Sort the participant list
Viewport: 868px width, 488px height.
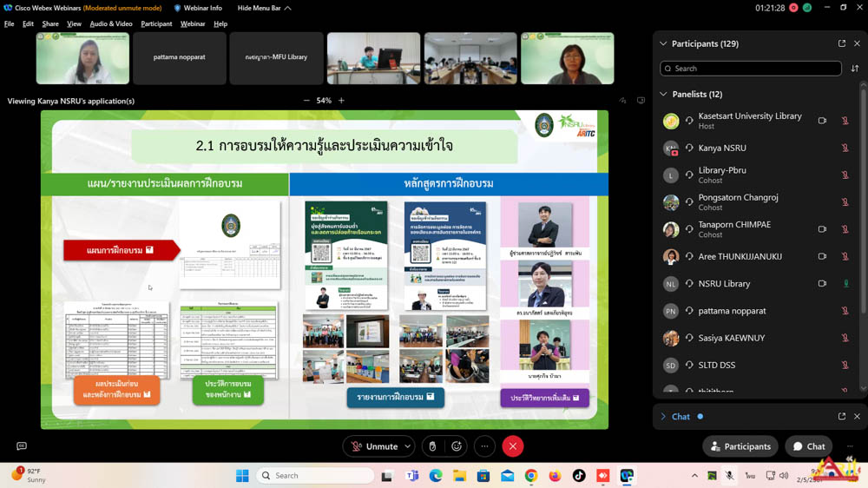(x=855, y=68)
